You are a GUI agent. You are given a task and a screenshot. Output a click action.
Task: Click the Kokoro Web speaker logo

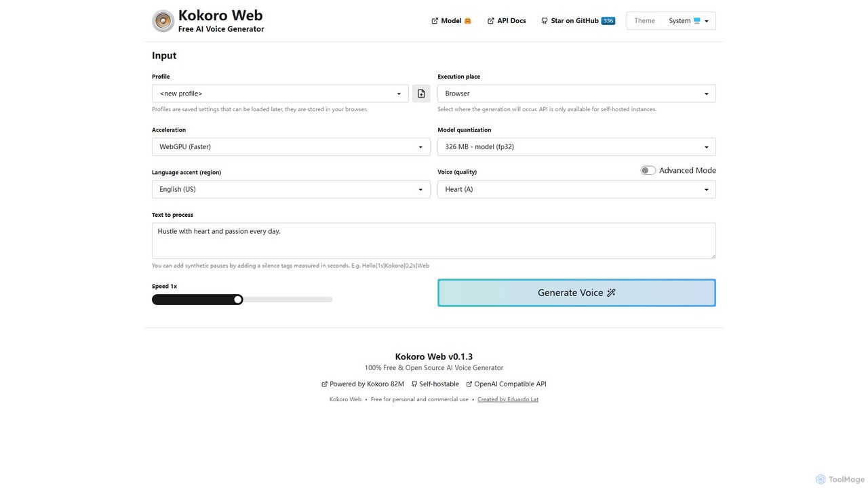point(163,21)
